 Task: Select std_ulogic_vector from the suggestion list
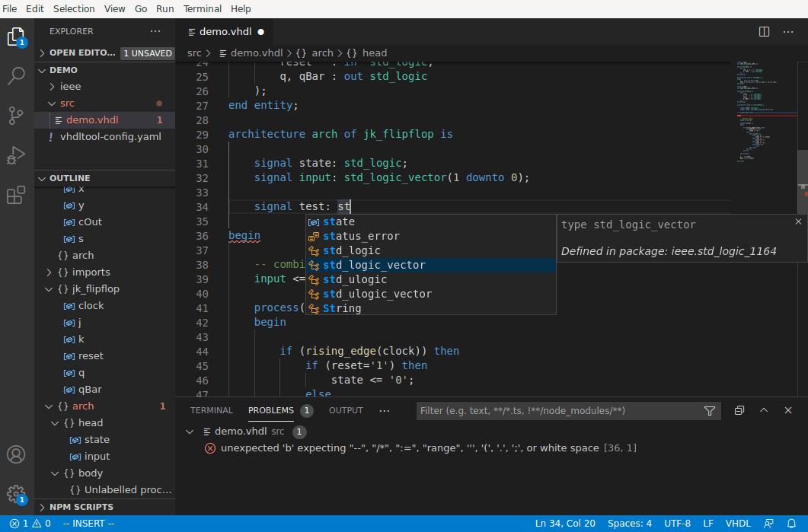pos(377,294)
